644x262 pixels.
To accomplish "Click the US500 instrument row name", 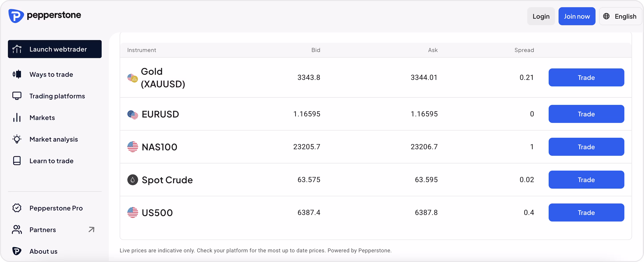I will tap(157, 213).
